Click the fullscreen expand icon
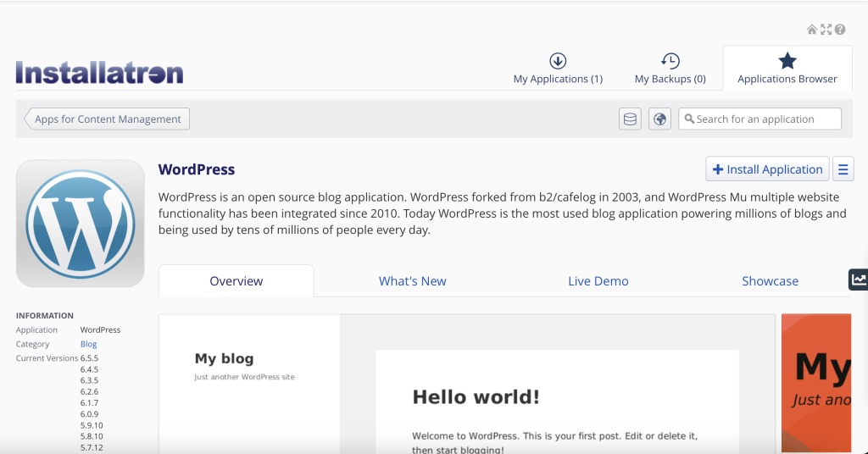Viewport: 868px width, 454px height. pyautogui.click(x=826, y=30)
